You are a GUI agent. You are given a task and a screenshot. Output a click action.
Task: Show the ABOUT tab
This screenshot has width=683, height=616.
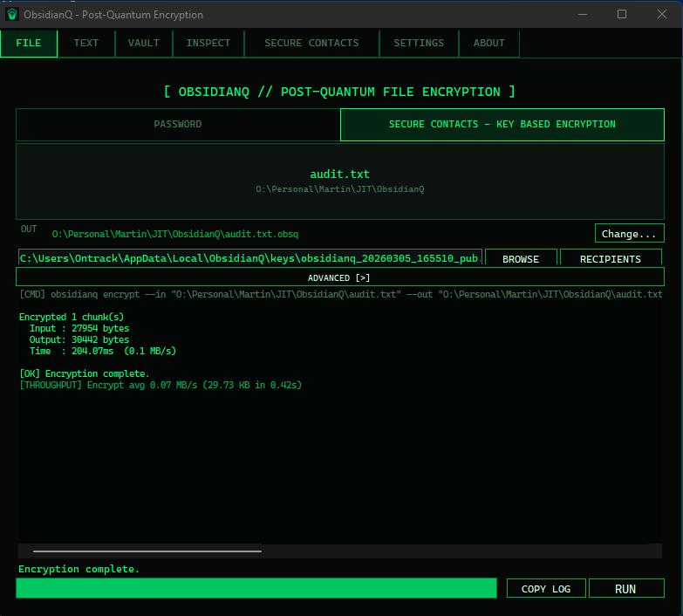(488, 43)
